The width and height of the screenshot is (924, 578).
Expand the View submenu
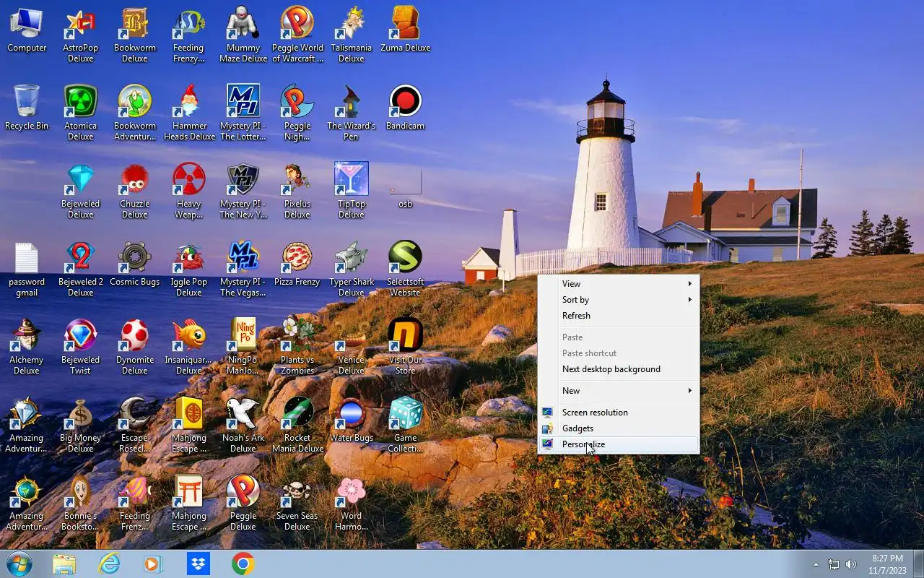(619, 284)
